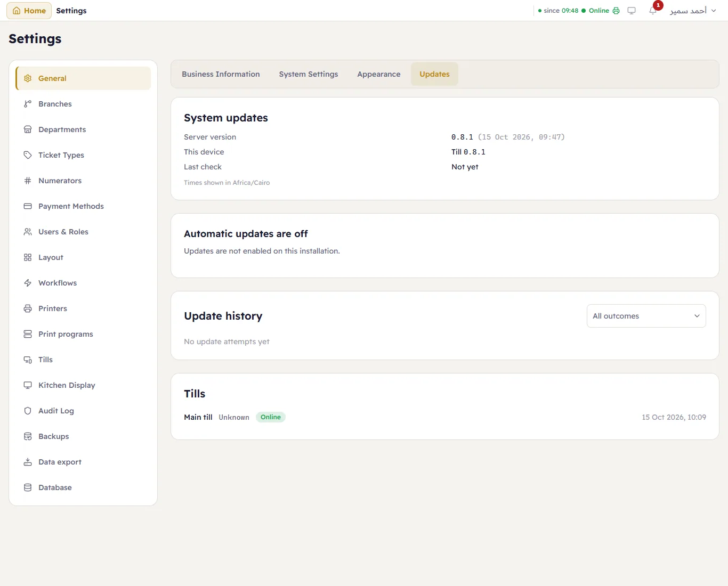Click the 'Till 0.8.1' device value

point(468,152)
